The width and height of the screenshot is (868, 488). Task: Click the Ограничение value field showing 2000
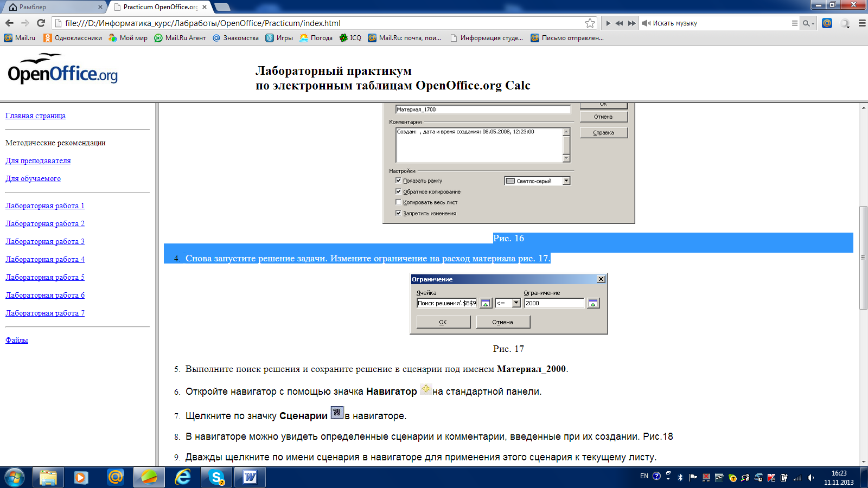554,303
